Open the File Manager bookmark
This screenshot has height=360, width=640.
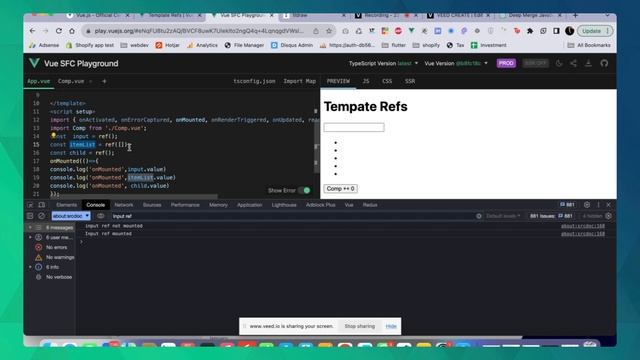244,45
